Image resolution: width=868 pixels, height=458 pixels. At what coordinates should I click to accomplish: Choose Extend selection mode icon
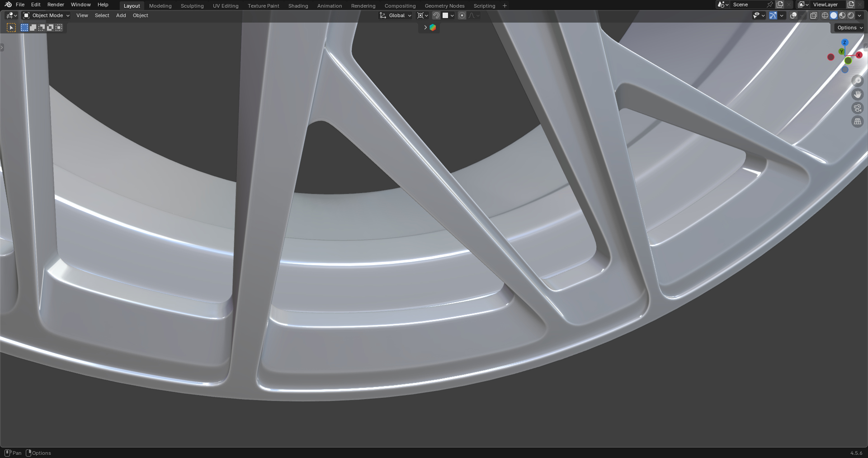click(33, 28)
